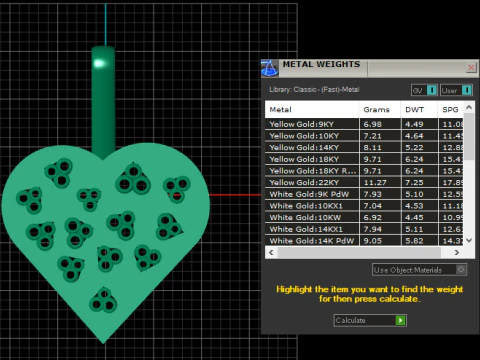The image size is (480, 360).
Task: Click the horizontal scroll right arrow
Action: [457, 252]
